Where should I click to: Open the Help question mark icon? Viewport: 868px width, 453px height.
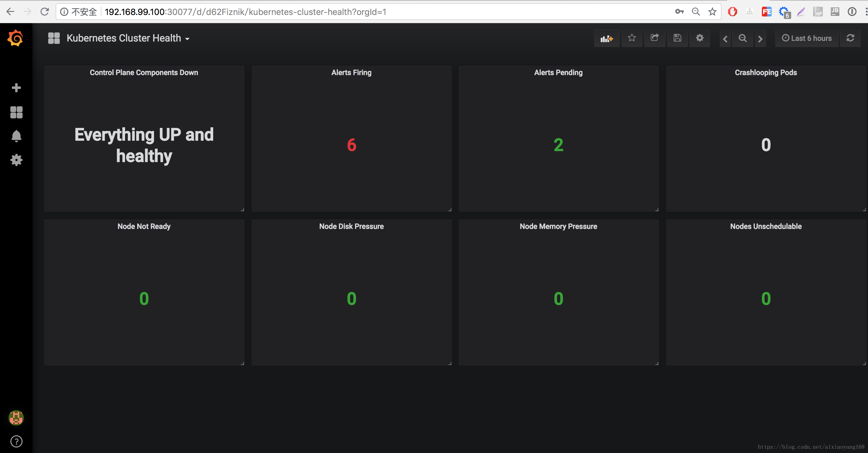point(16,441)
